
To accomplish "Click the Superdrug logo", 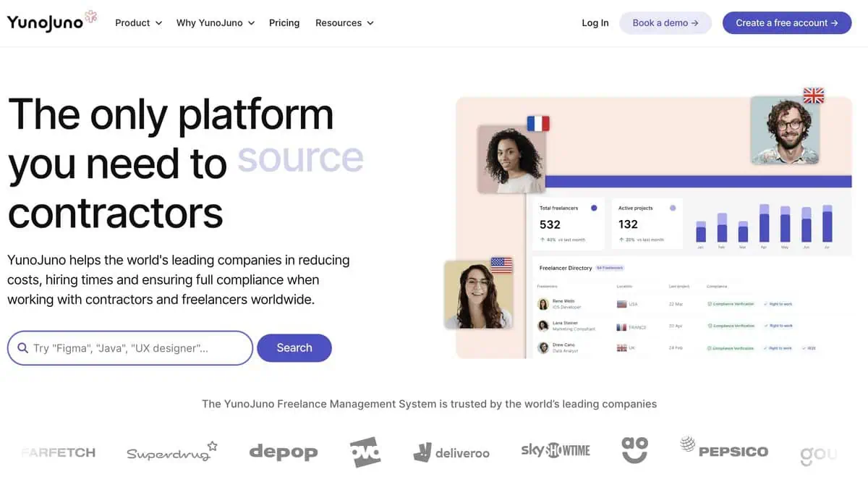I will 172,451.
